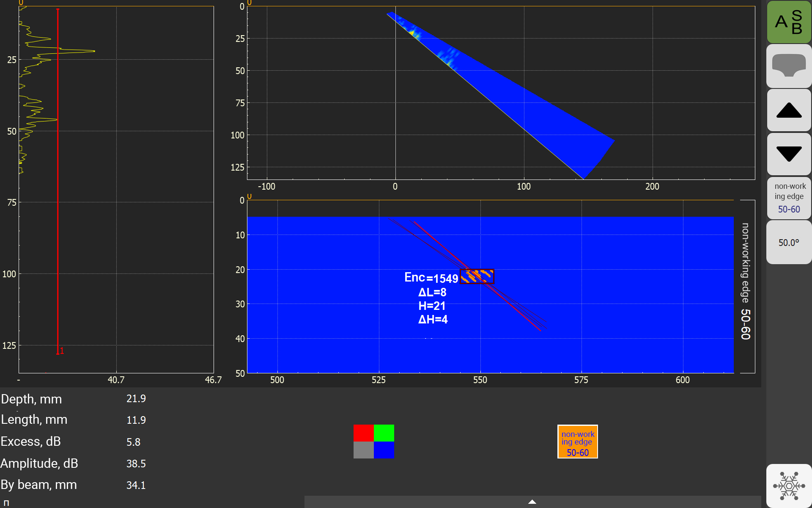Select the orange defect marker box
The width and height of the screenshot is (812, 508).
(x=477, y=276)
